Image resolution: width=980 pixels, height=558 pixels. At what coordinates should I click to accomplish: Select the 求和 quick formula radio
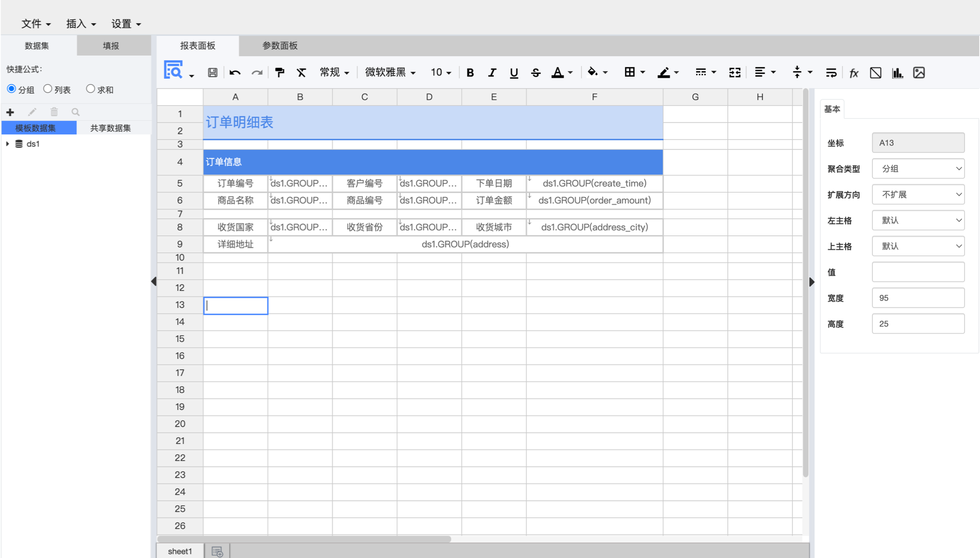pyautogui.click(x=90, y=89)
